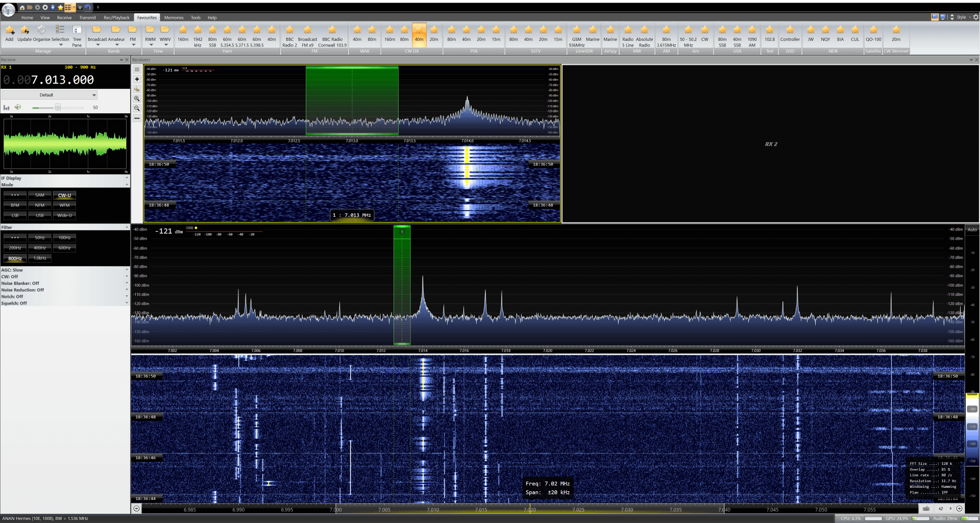Screen dimensions: 980x523
Task: Select USB demodulation mode
Action: [x=40, y=215]
